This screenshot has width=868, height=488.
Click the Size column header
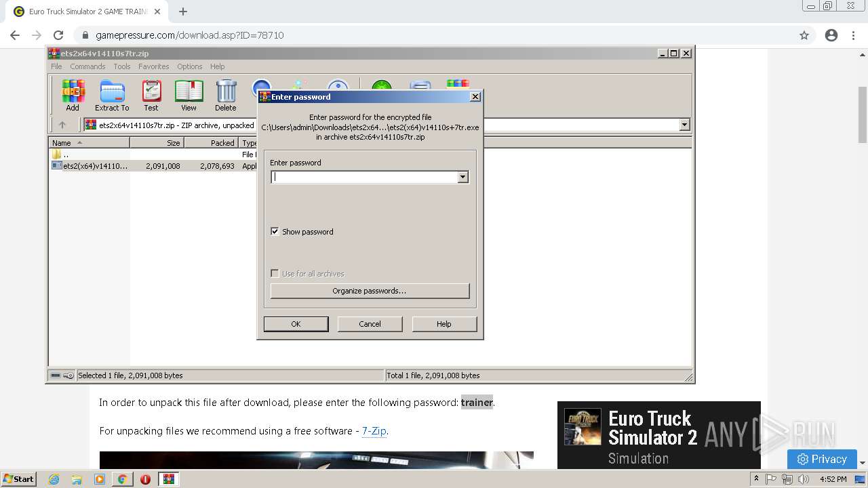[157, 143]
